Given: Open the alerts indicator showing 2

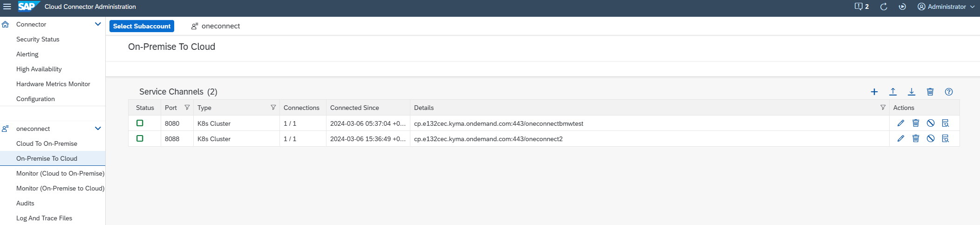Looking at the screenshot, I should 862,7.
